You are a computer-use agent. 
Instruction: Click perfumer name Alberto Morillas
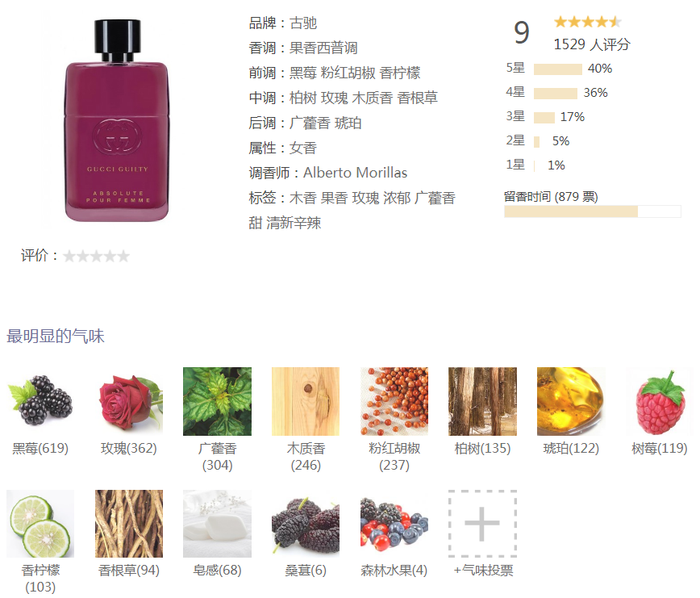pyautogui.click(x=356, y=173)
